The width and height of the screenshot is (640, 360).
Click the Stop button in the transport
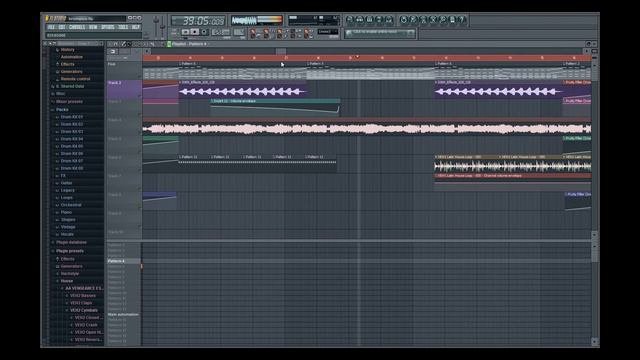point(195,32)
